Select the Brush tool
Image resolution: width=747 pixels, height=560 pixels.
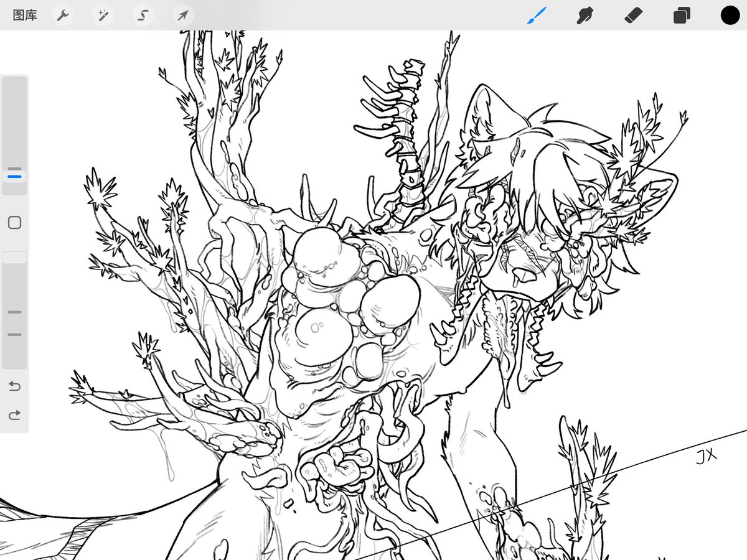point(537,16)
